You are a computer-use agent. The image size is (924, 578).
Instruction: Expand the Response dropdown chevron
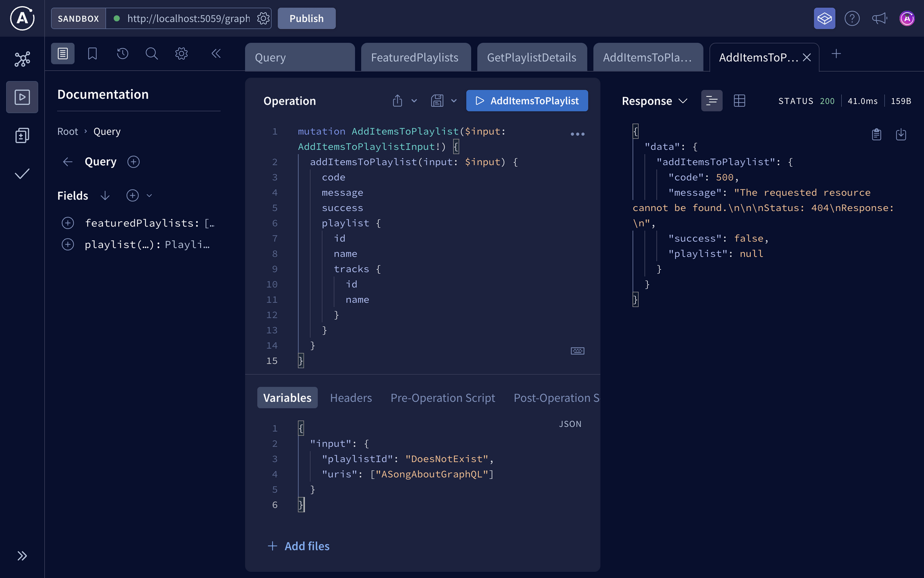[x=682, y=101]
